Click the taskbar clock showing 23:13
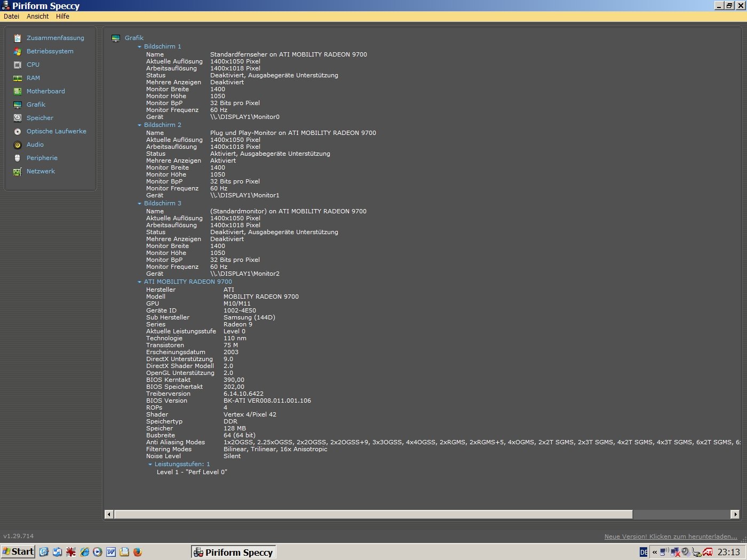The width and height of the screenshot is (747, 560). point(729,553)
